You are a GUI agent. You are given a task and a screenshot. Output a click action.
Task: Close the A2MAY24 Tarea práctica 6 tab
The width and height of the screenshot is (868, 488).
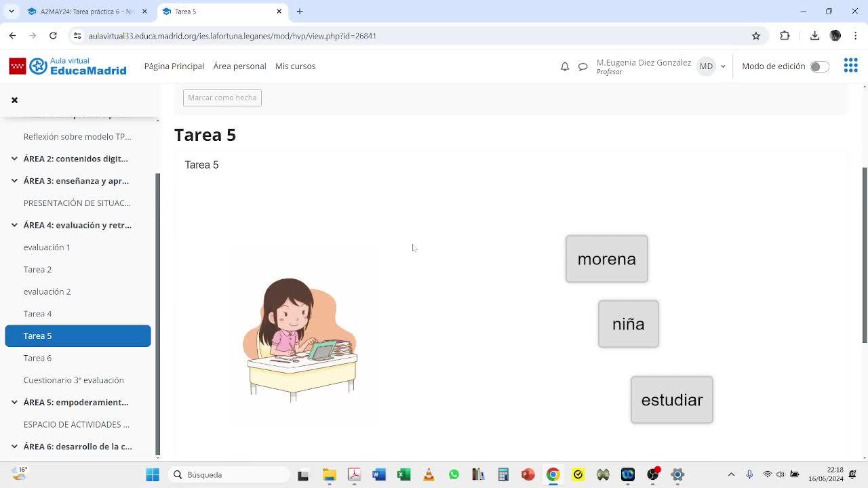point(144,12)
